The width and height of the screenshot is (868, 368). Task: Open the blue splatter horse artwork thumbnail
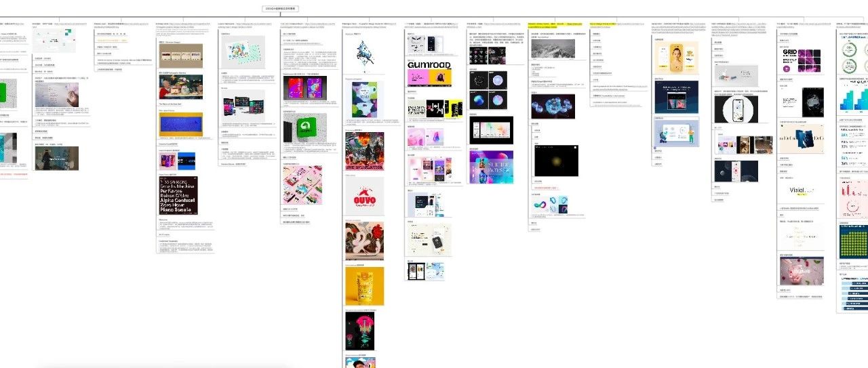363,54
